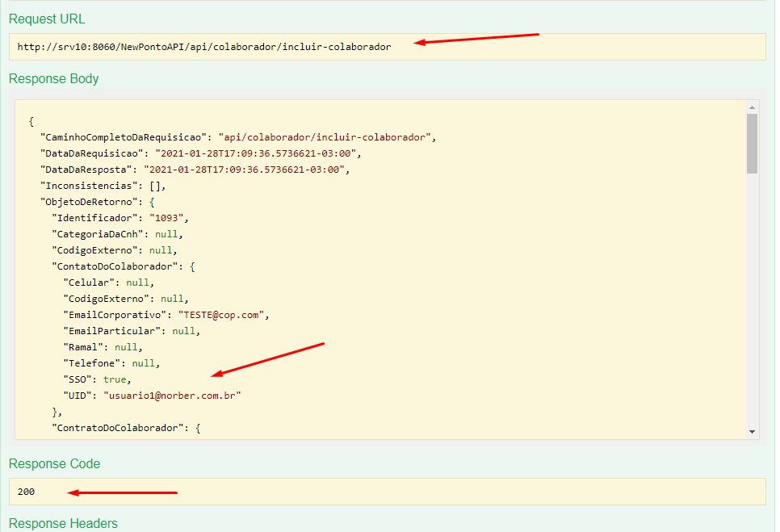Viewport: 780px width, 532px height.
Task: Click the UID value usuario1@norber.com.br
Action: 172,395
